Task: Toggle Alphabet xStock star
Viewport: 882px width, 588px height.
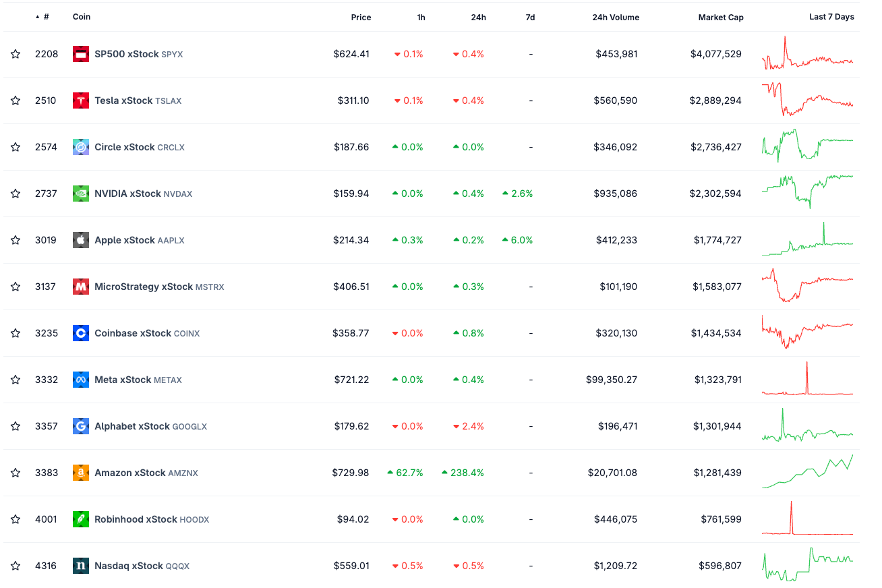Action: 16,426
